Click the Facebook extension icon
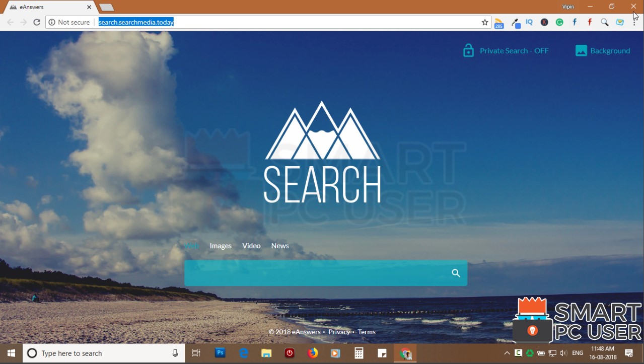 pos(575,22)
